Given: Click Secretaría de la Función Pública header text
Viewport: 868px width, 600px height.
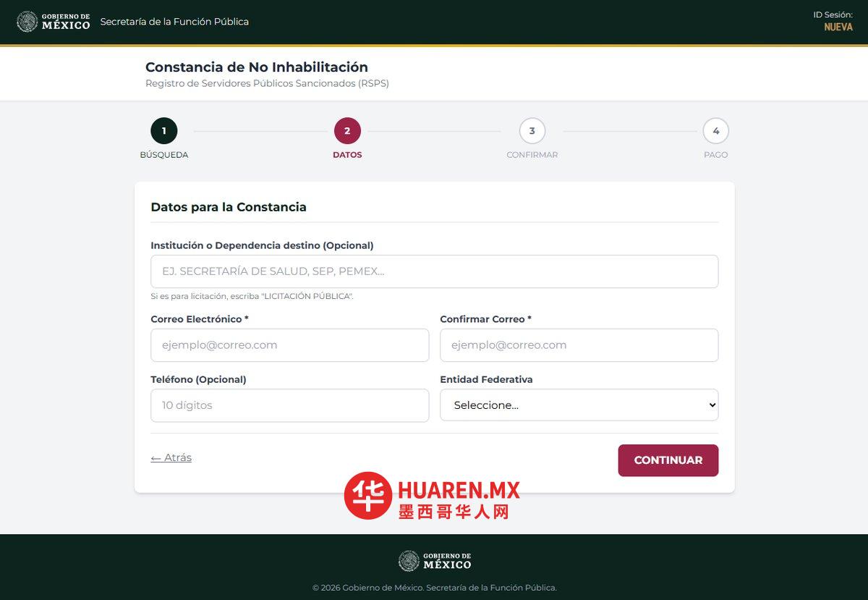Looking at the screenshot, I should click(174, 22).
